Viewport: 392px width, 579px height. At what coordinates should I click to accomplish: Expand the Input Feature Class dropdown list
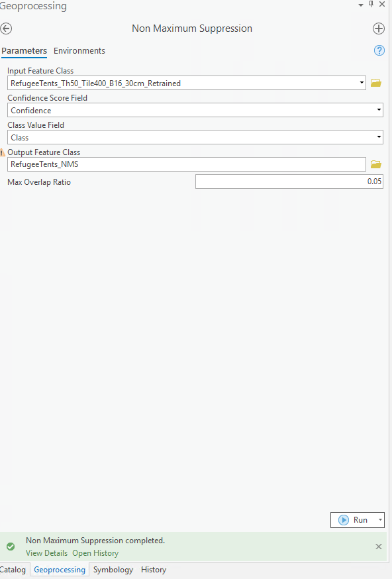click(362, 82)
